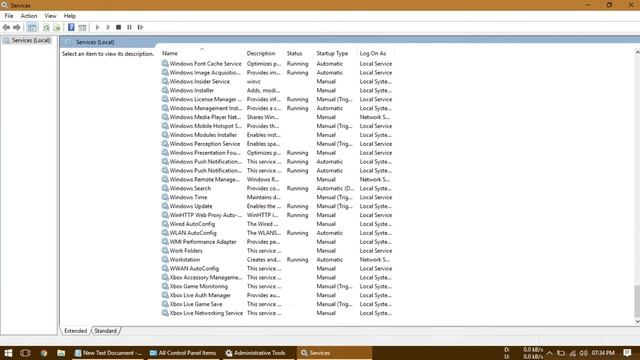Viewport: 640px width, 360px height.
Task: Click the Back arrow in toolbar
Action: click(6, 27)
